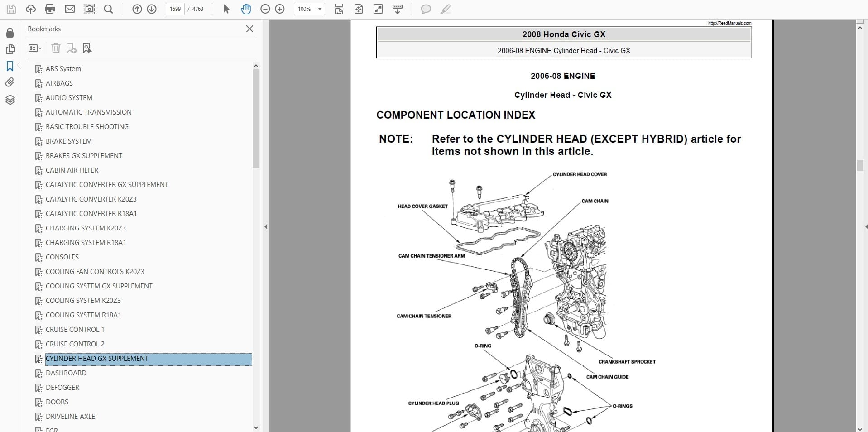
Task: Open the ABS System bookmark
Action: [x=63, y=69]
